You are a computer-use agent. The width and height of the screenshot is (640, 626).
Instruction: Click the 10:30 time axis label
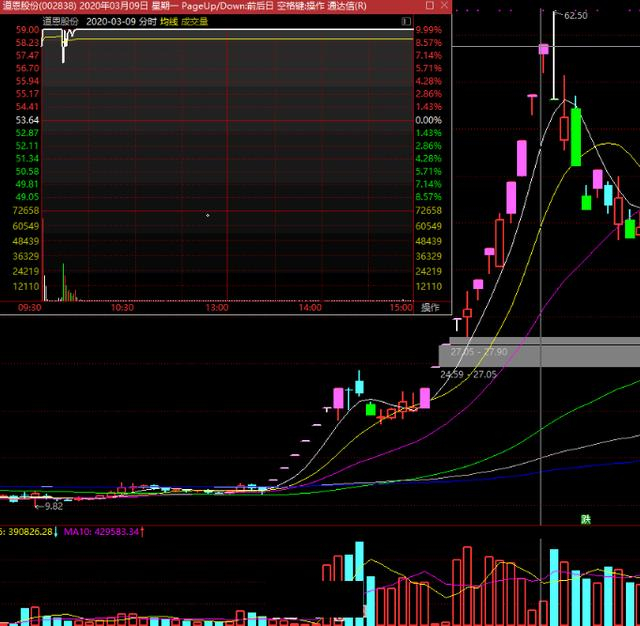pos(122,307)
